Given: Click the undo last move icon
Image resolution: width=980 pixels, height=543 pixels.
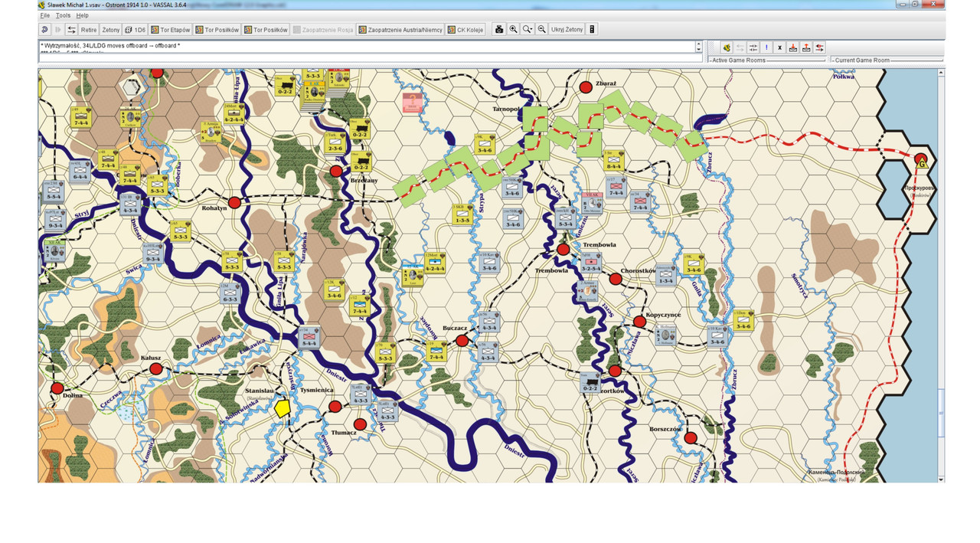Looking at the screenshot, I should coord(44,30).
